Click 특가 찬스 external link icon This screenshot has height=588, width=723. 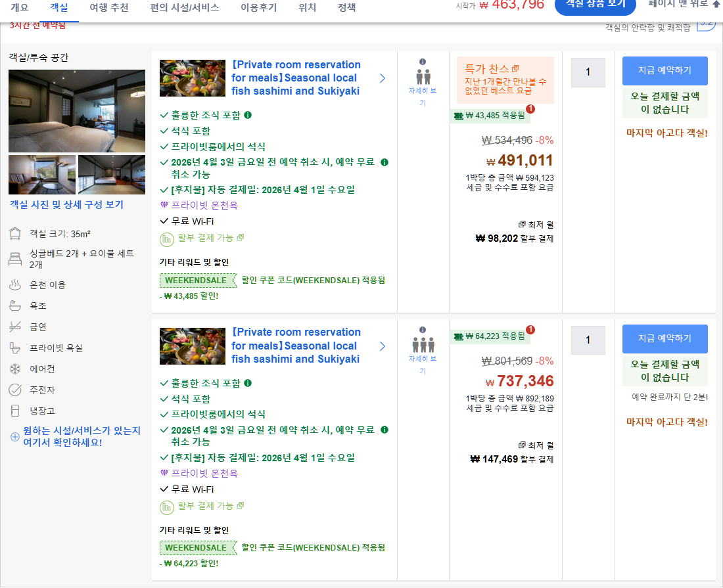click(x=515, y=68)
